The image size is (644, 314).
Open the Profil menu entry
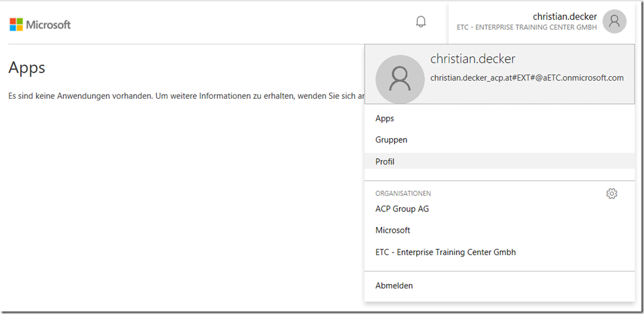499,161
